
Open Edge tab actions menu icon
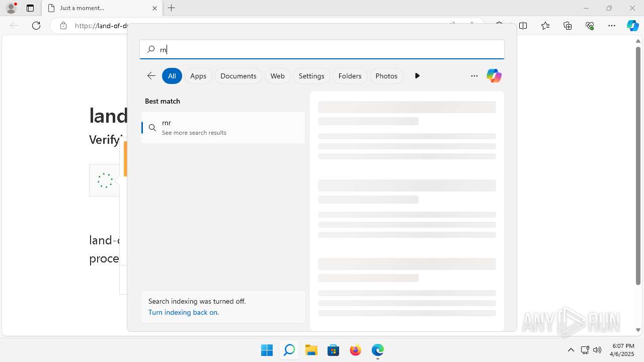pos(30,8)
